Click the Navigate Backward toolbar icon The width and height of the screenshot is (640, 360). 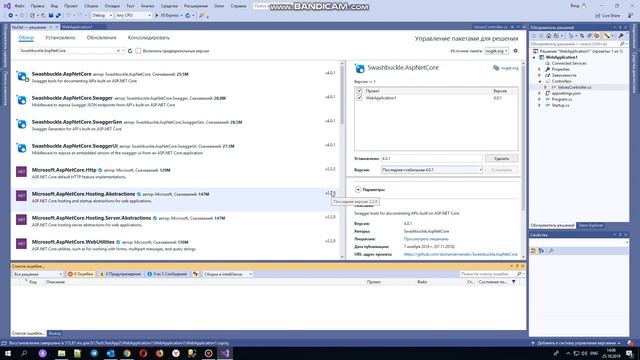click(x=11, y=16)
